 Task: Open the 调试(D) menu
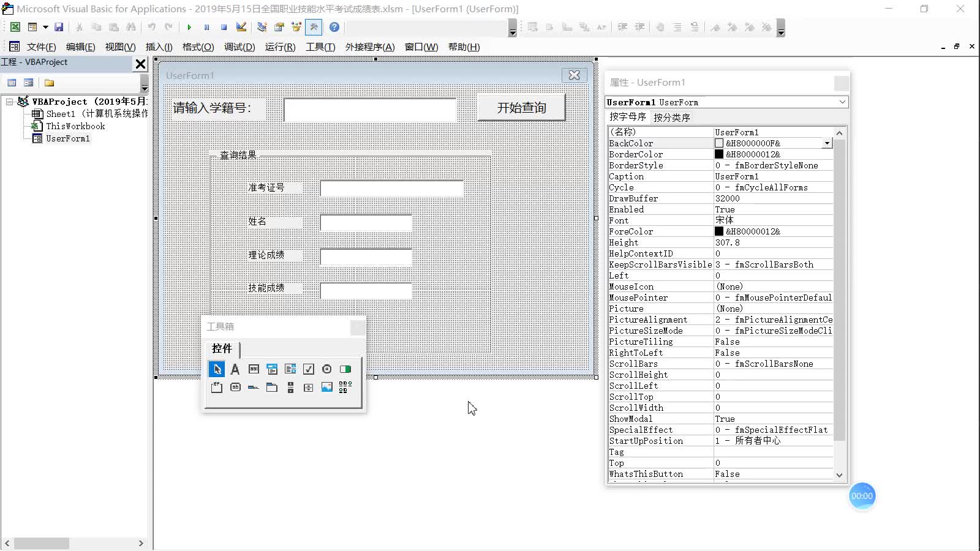(239, 47)
